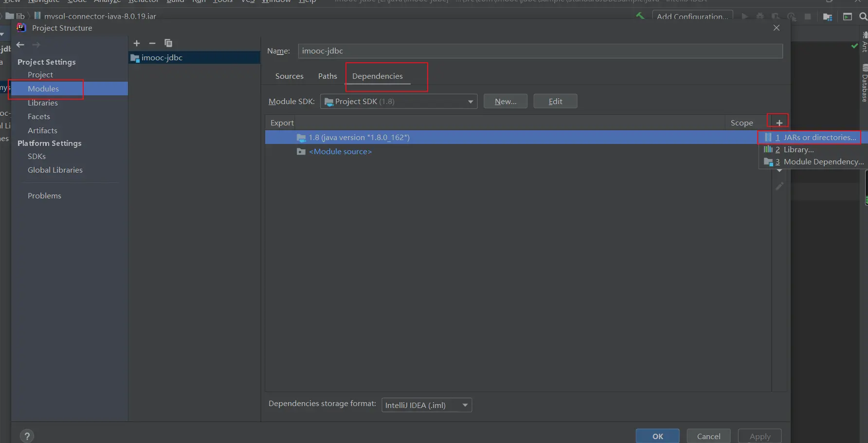The height and width of the screenshot is (443, 868).
Task: Click the New... SDK button
Action: [x=505, y=101]
